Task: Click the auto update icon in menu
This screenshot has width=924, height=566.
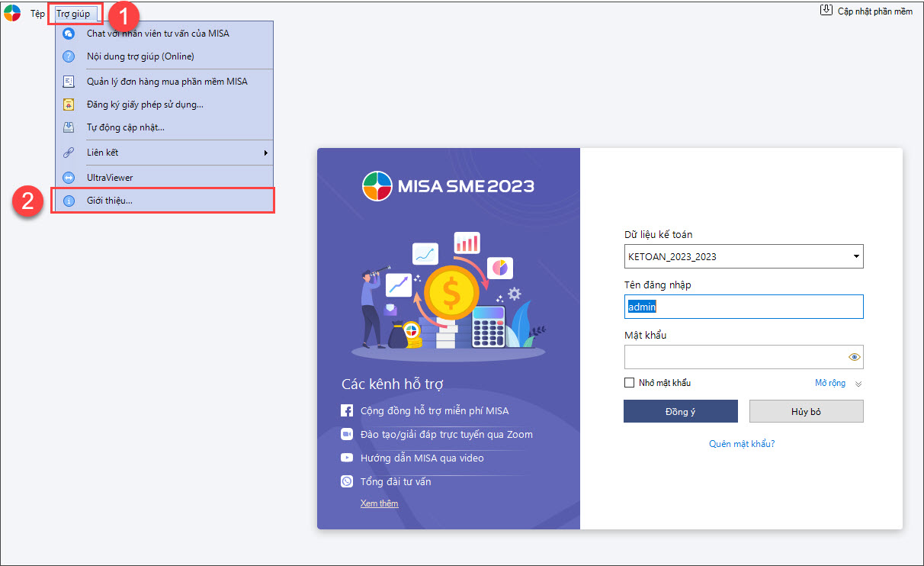Action: (69, 127)
